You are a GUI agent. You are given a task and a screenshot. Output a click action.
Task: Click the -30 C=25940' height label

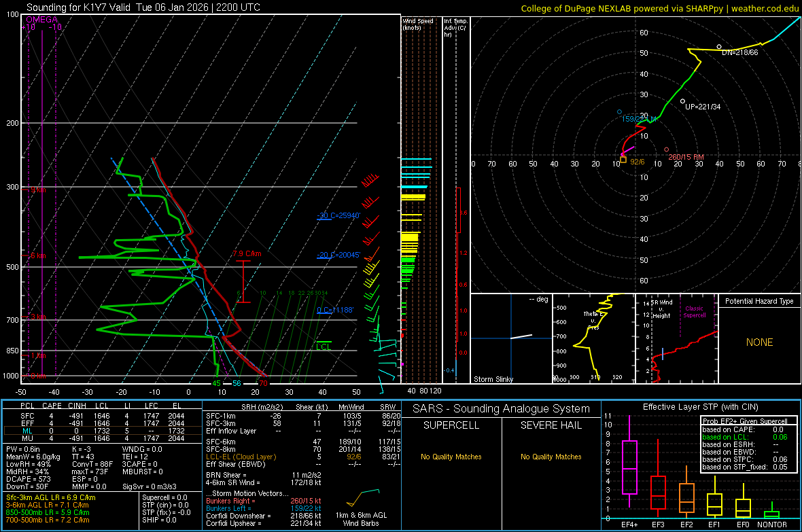(338, 215)
